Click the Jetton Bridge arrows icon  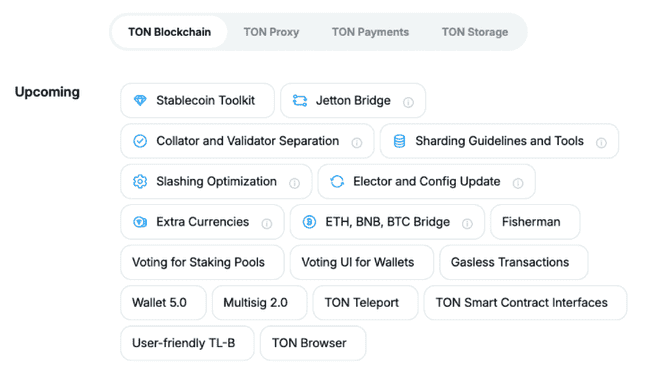[300, 100]
